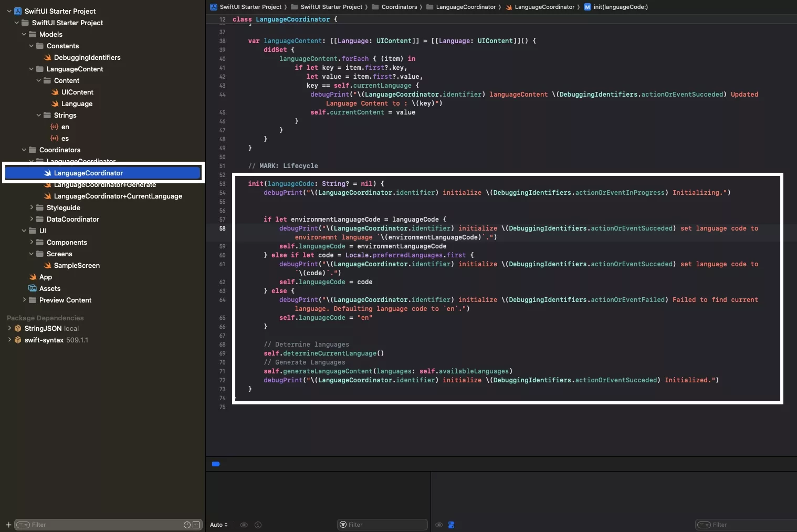Viewport: 797px width, 532px height.
Task: Collapse the Screens group
Action: 32,254
